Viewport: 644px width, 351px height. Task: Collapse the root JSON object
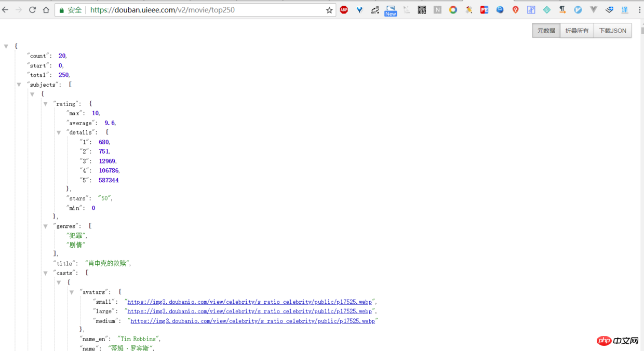point(6,46)
